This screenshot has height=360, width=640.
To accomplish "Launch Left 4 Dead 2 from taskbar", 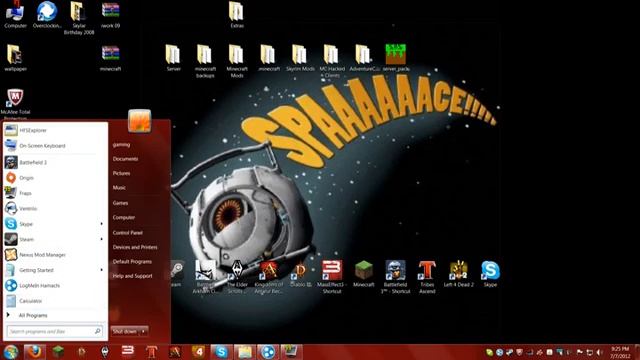I will [x=198, y=352].
